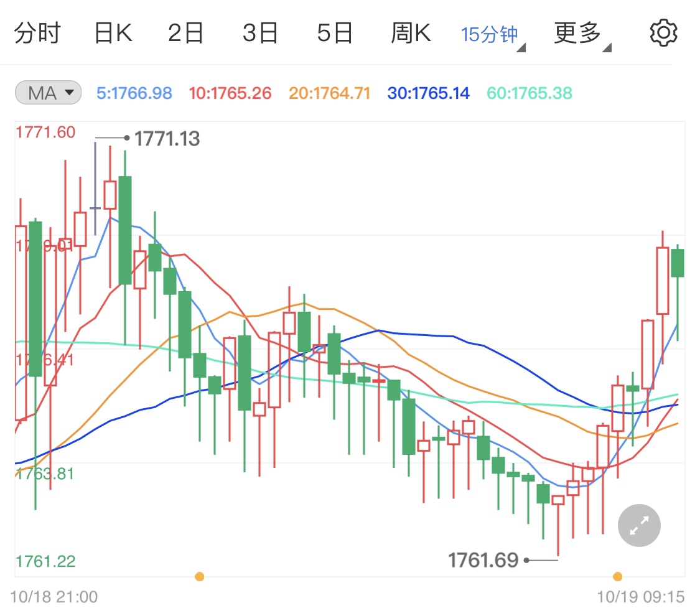This screenshot has width=700, height=616.
Task: Open the MA indicator dropdown
Action: [x=48, y=93]
